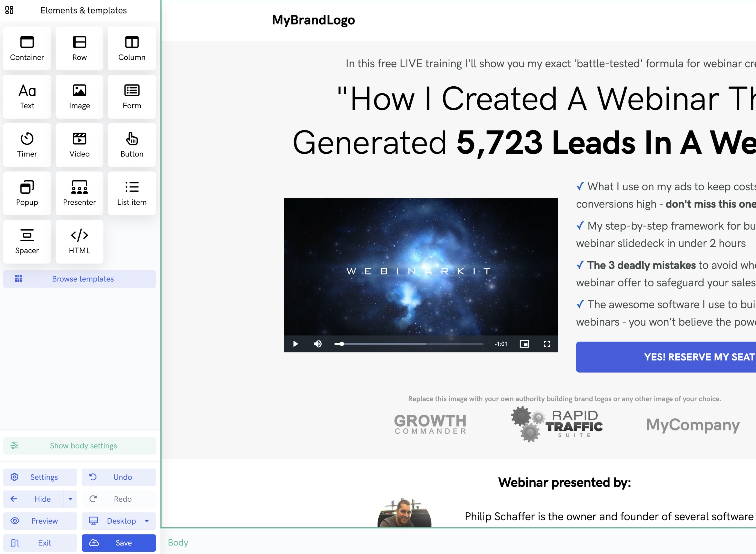This screenshot has height=554, width=756.
Task: Click the video progress bar
Action: 409,344
